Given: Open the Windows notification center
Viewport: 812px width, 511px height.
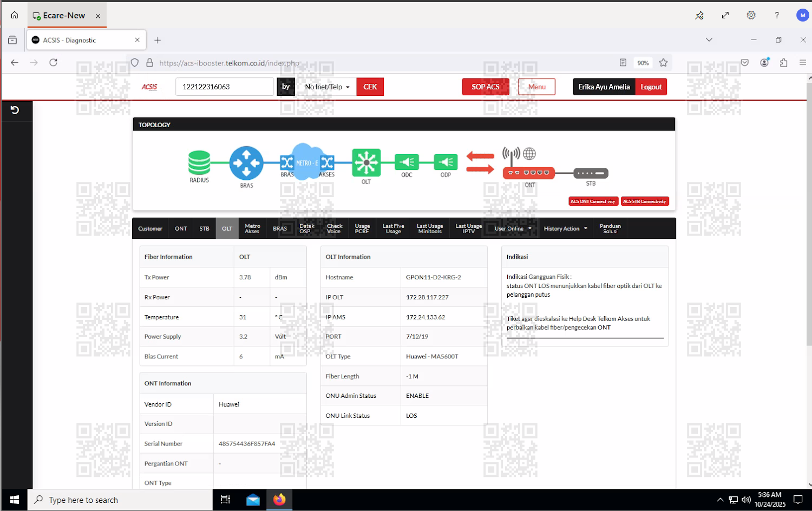Looking at the screenshot, I should click(x=798, y=500).
